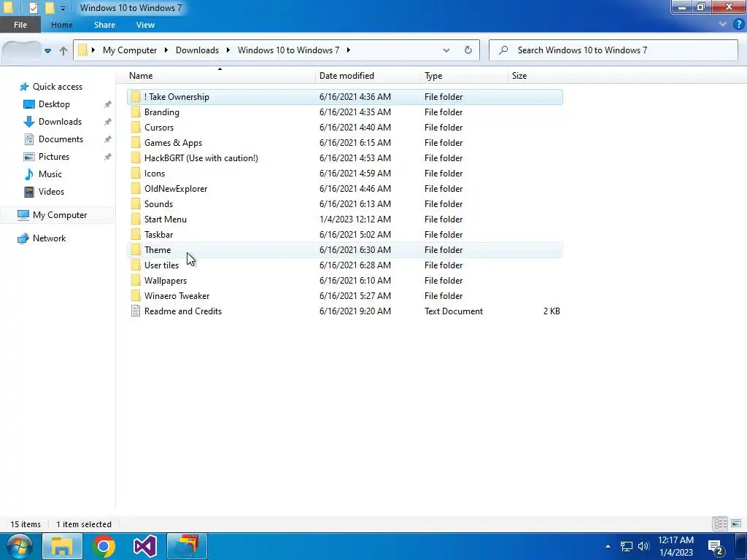747x560 pixels.
Task: Select the Branding folder
Action: 345,112
